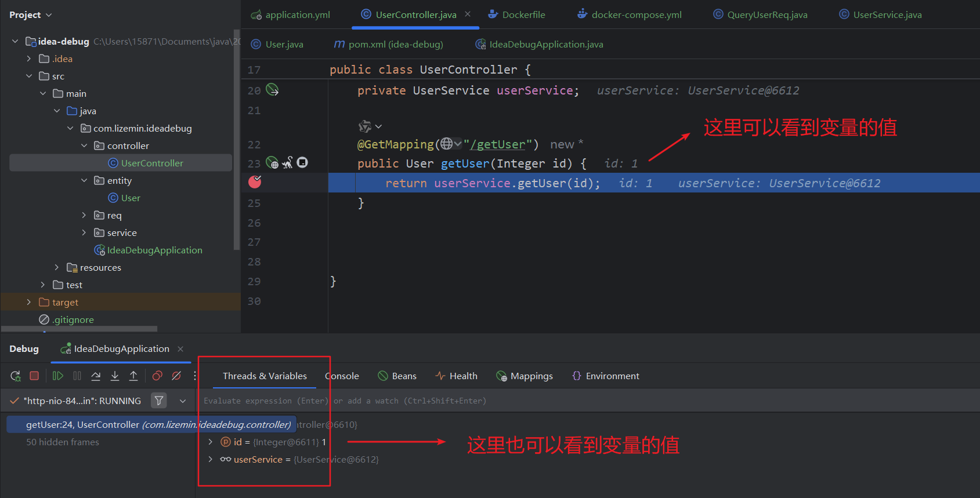Resume program execution in debugger
The height and width of the screenshot is (498, 980).
57,376
